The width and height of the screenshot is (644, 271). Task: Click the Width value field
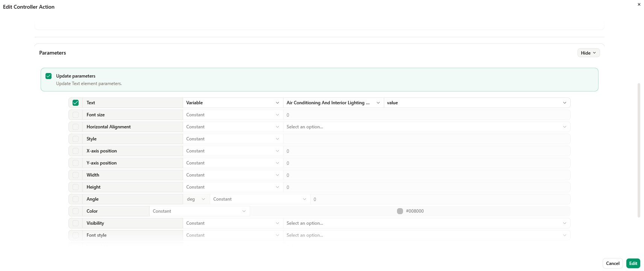(x=427, y=175)
